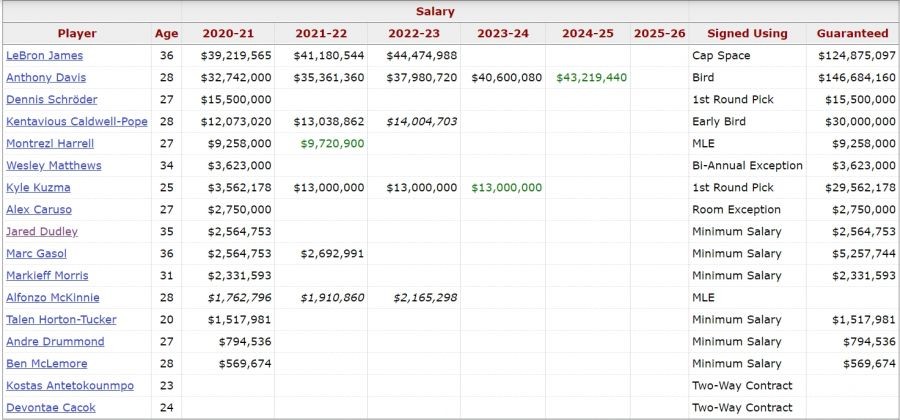900x420 pixels.
Task: Select the Signed Using column header
Action: click(747, 33)
